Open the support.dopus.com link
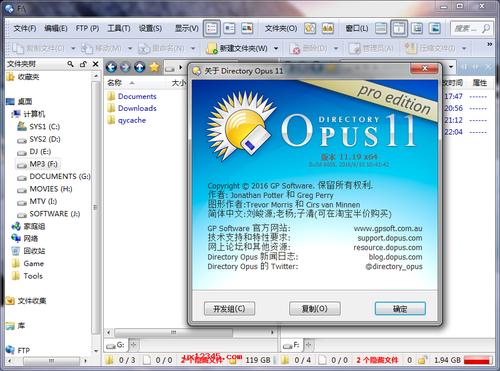This screenshot has width=500, height=371. pyautogui.click(x=390, y=238)
